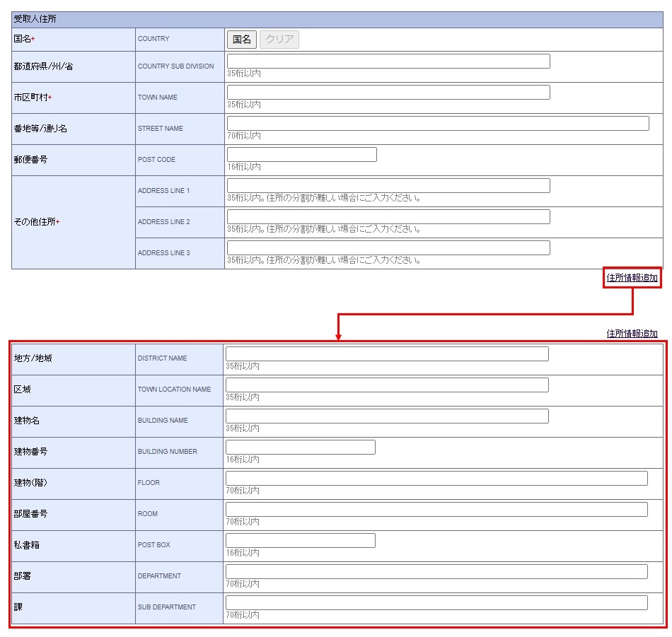Image resolution: width=672 pixels, height=637 pixels.
Task: Click the STREET NAME input box
Action: (x=437, y=124)
